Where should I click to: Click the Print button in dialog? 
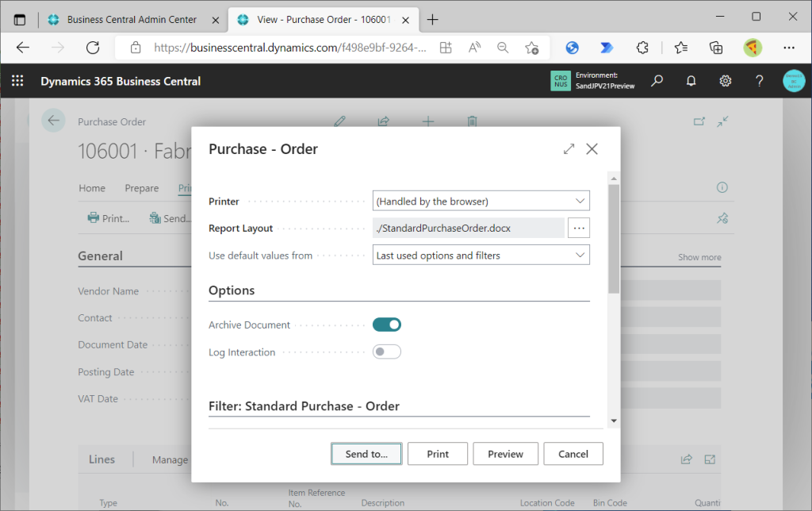pos(438,454)
